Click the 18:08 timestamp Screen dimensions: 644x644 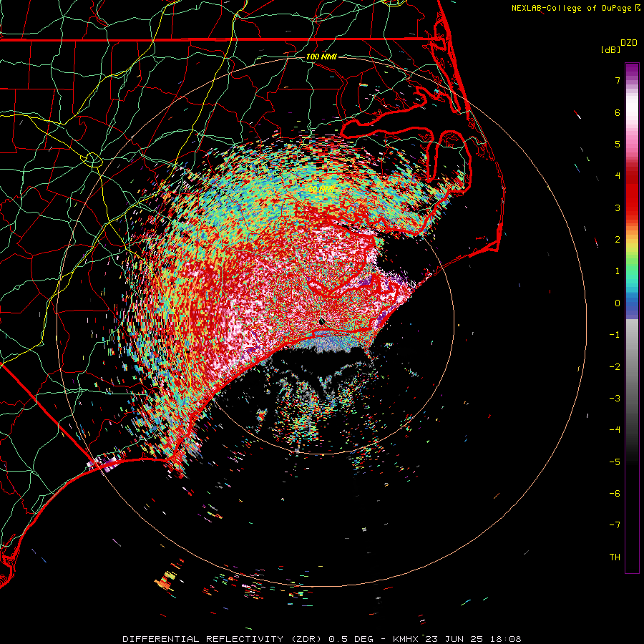504,639
